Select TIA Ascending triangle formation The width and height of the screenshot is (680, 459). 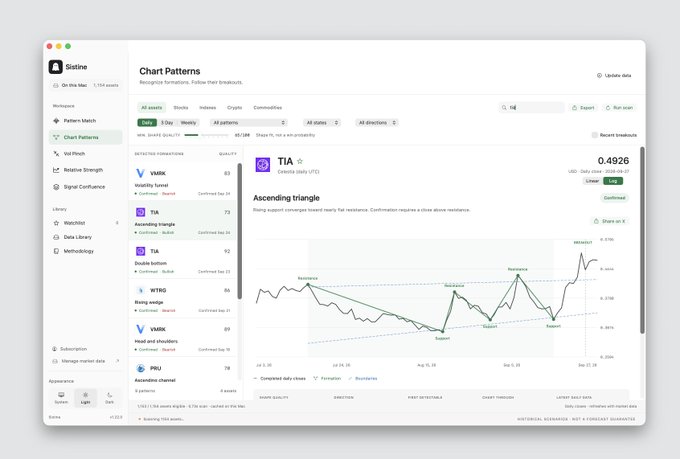[x=183, y=220]
